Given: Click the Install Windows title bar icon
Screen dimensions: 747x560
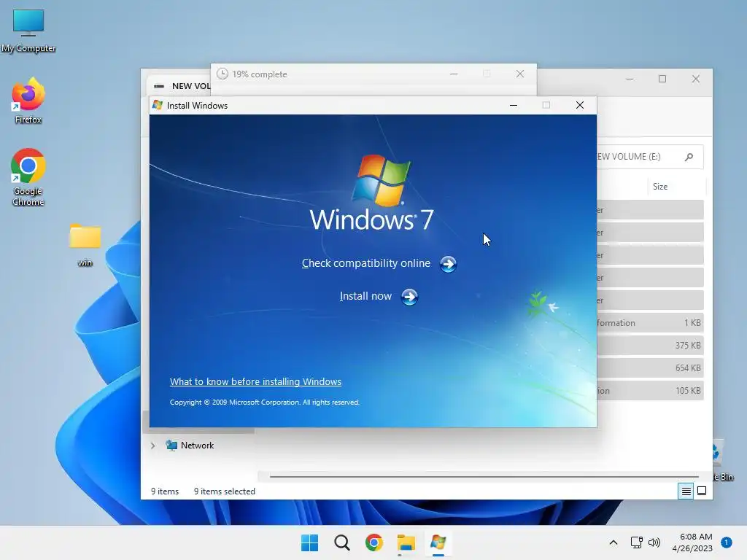Looking at the screenshot, I should click(158, 105).
